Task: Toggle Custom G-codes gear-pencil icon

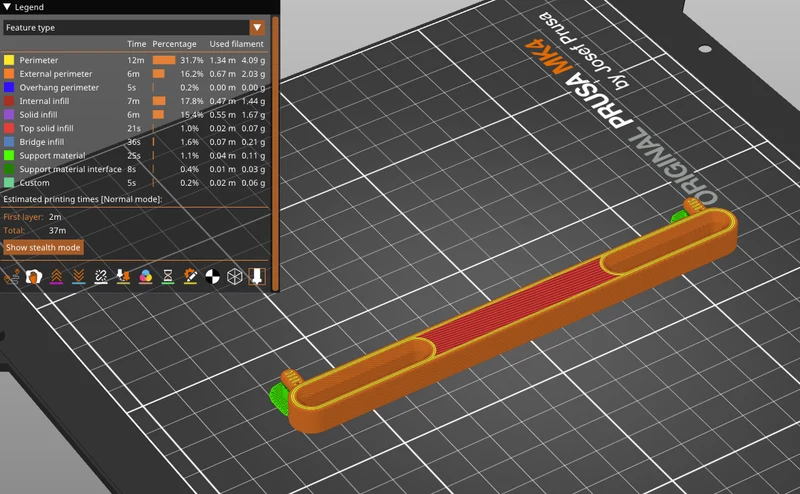Action: pyautogui.click(x=190, y=277)
